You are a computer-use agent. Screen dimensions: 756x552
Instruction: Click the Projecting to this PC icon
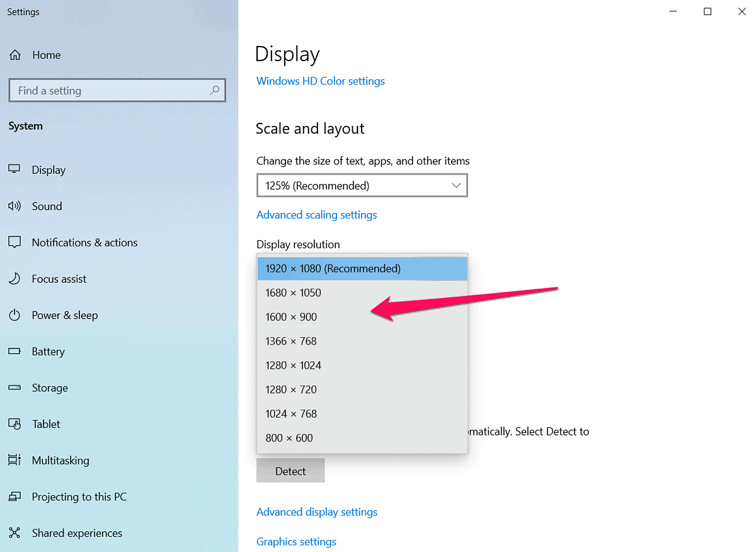pos(15,497)
